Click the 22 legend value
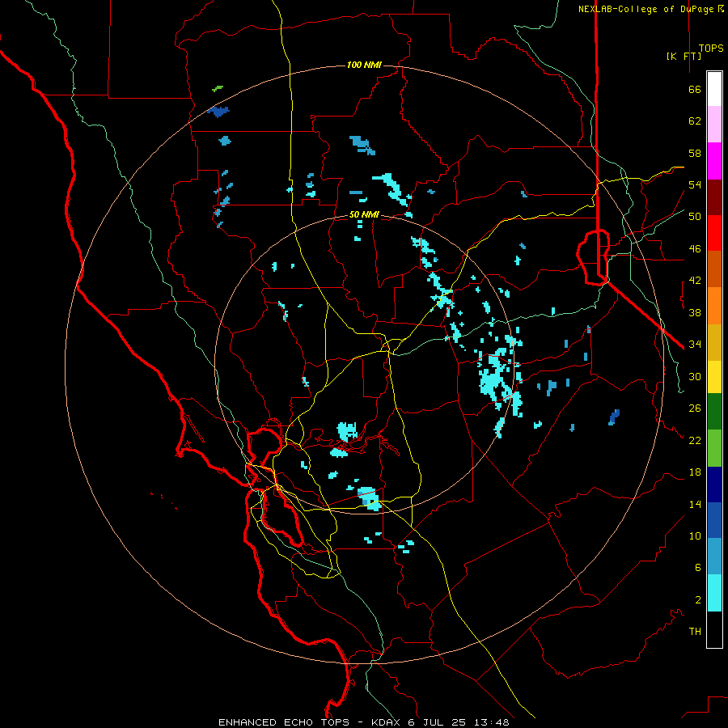728x728 pixels. [695, 440]
